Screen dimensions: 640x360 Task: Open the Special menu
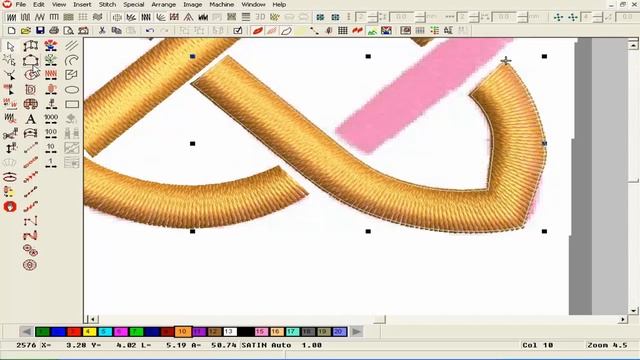pos(134,4)
